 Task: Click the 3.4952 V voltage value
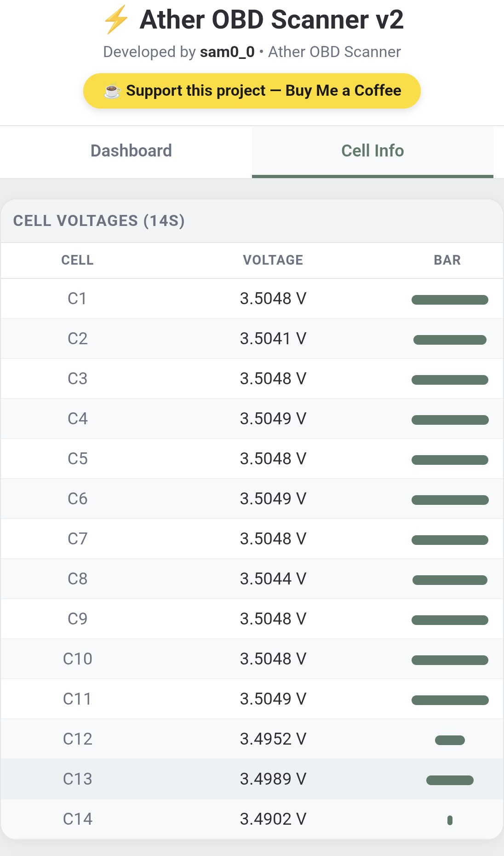[273, 739]
